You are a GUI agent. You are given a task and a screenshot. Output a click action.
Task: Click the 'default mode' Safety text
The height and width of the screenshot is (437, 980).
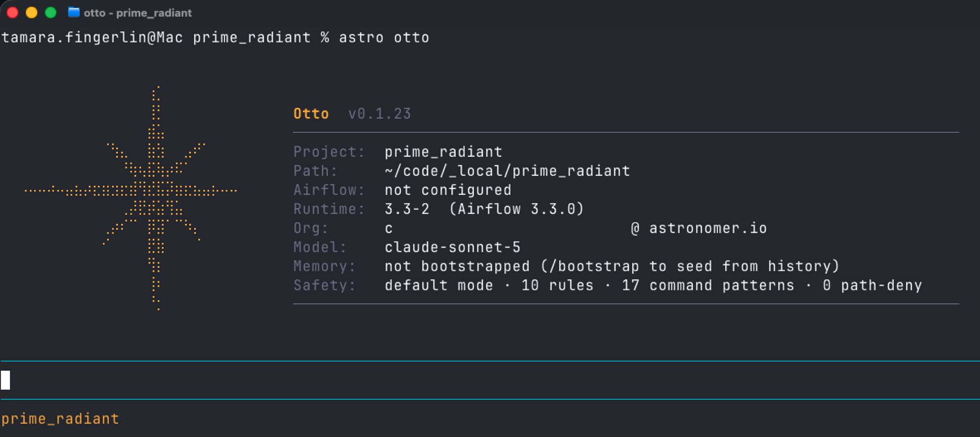pos(439,286)
